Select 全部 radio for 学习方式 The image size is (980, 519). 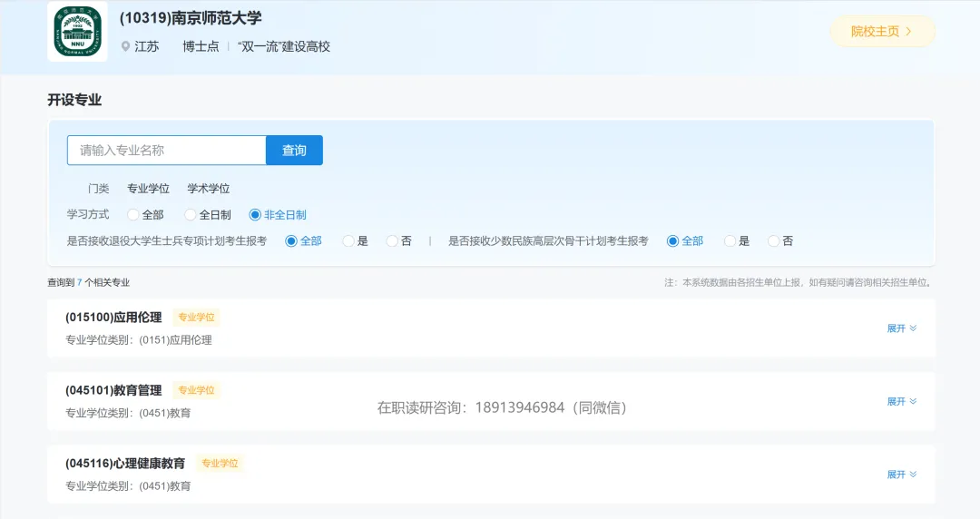(x=132, y=215)
